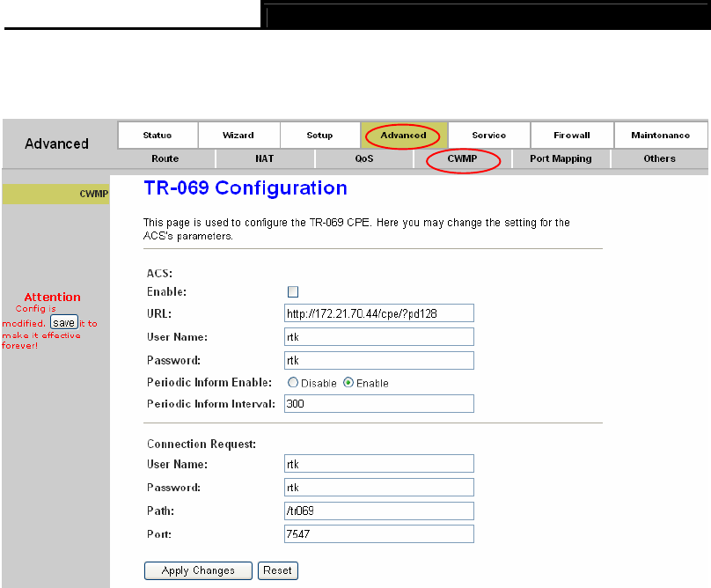This screenshot has height=588, width=711.
Task: Select CWMP in the left sidebar
Action: pos(55,194)
